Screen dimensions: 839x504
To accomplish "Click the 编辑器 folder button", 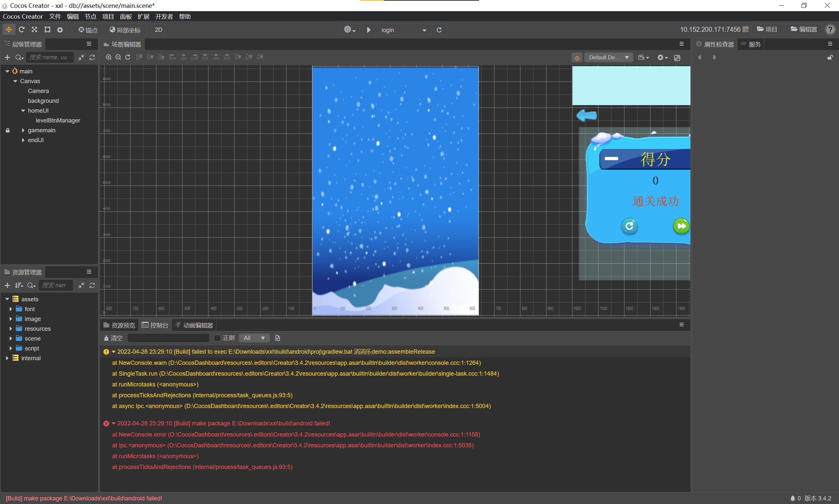I will (804, 29).
